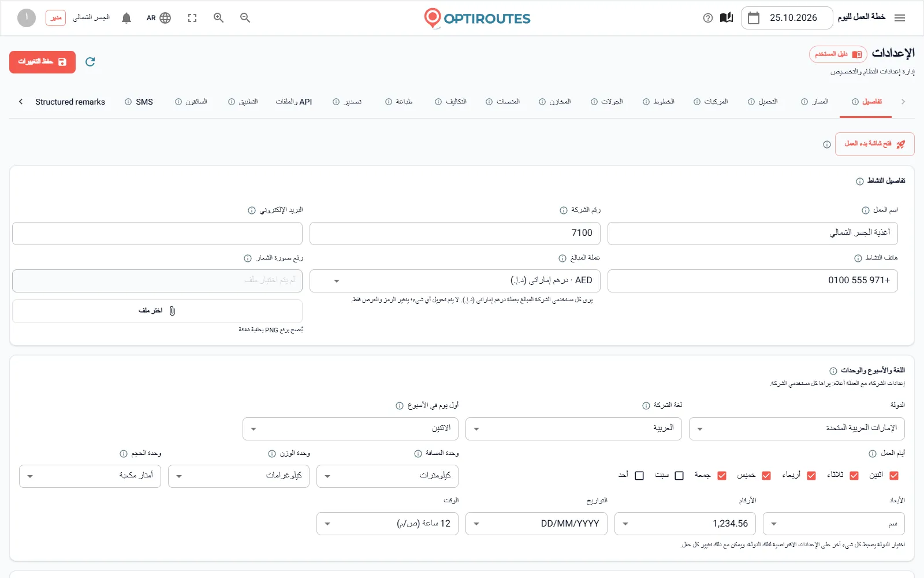Open first day of week dropdown الاثنين
This screenshot has height=578, width=924.
click(351, 429)
